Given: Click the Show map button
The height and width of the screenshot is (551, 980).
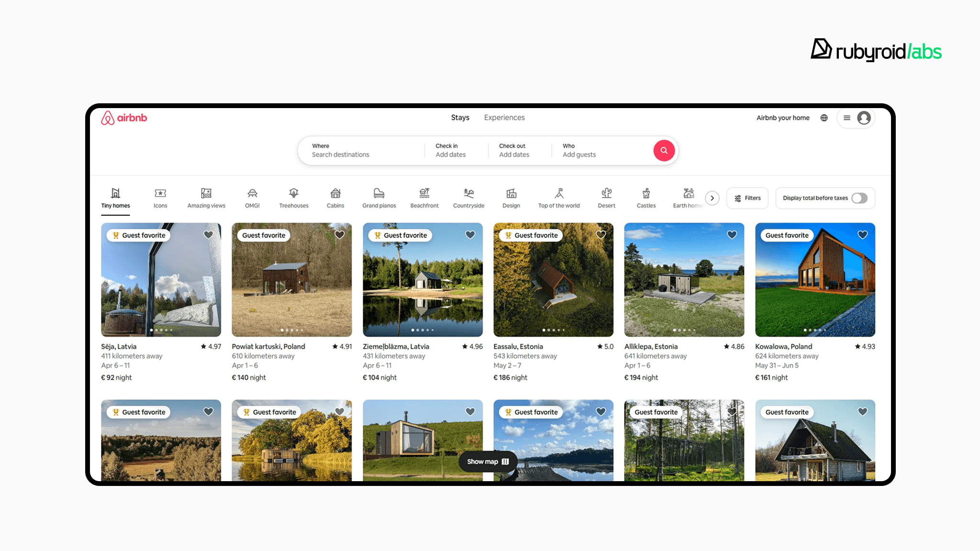Looking at the screenshot, I should pyautogui.click(x=488, y=462).
